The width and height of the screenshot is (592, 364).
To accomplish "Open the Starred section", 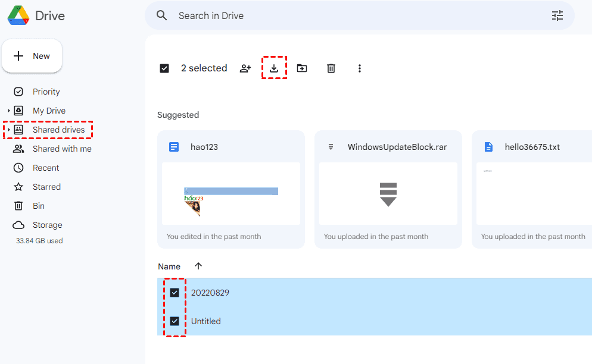I will click(46, 187).
